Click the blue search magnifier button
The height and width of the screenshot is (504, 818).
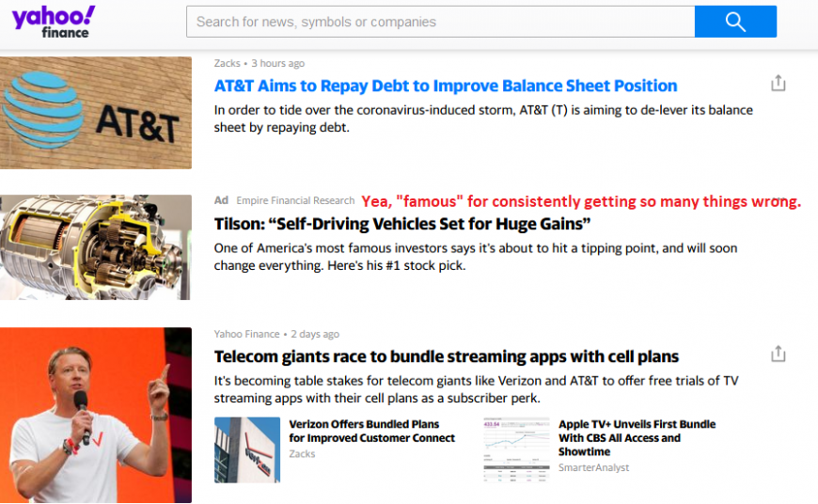click(x=735, y=22)
